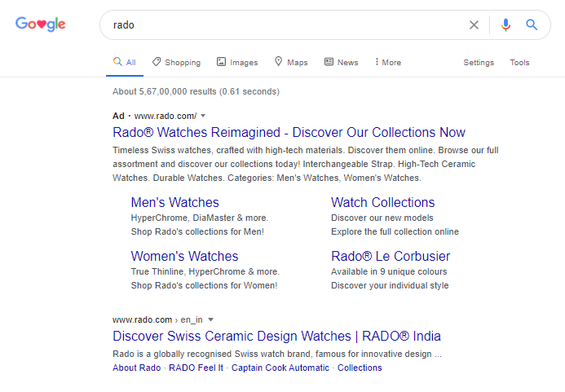This screenshot has height=392, width=565.
Task: Switch to the Maps tab
Action: click(291, 62)
